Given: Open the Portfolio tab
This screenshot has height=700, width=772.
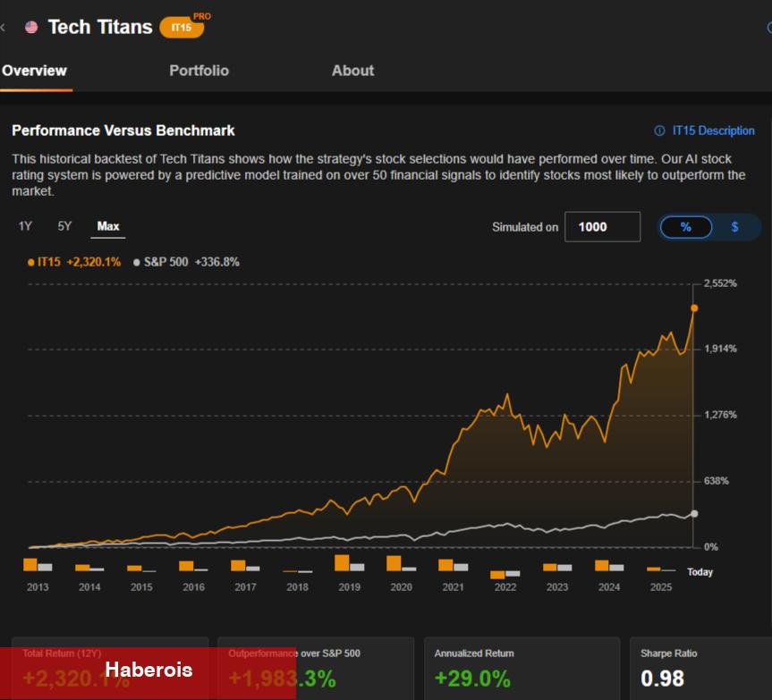Looking at the screenshot, I should [199, 71].
